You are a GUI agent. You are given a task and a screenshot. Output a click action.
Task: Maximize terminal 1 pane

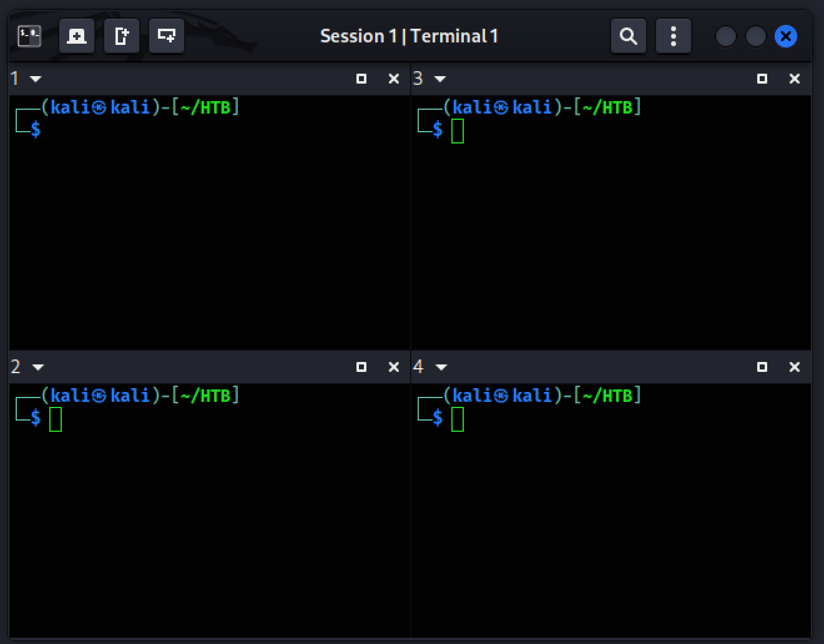coord(361,79)
